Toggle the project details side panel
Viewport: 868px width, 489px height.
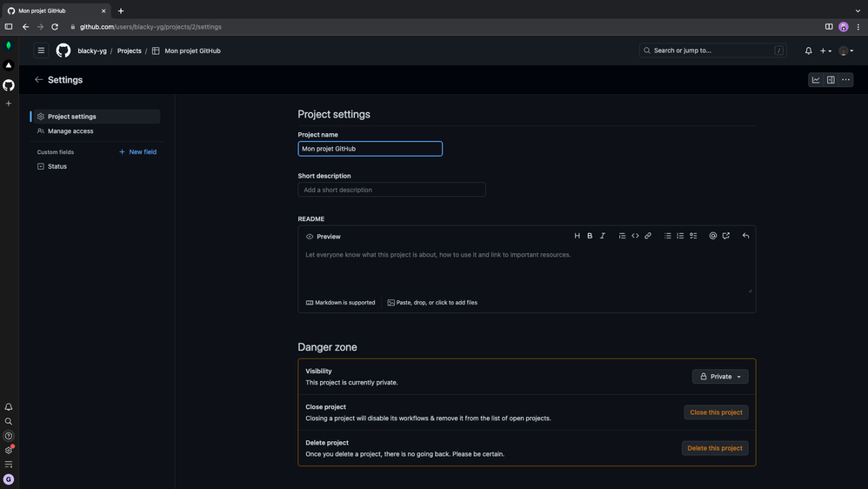tap(831, 80)
